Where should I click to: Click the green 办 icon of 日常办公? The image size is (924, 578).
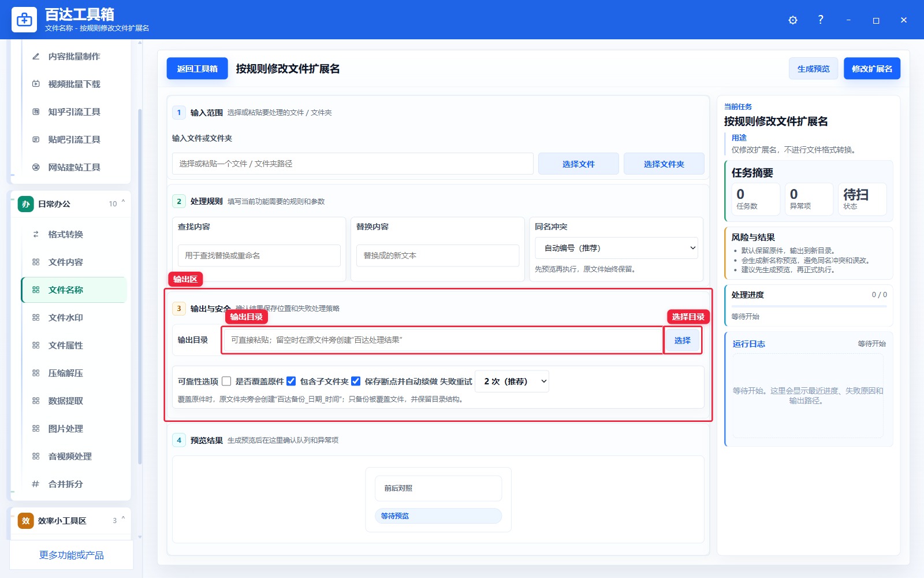pos(26,204)
